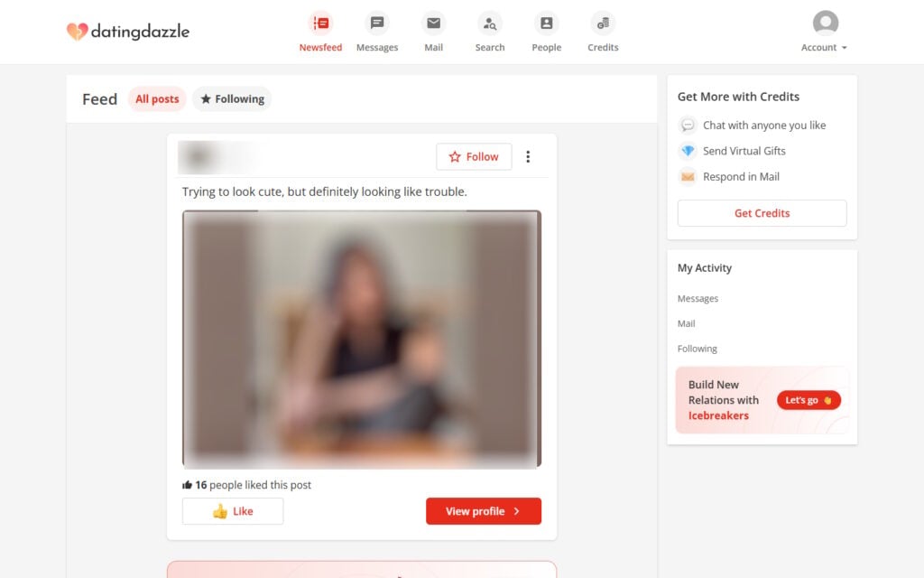Image resolution: width=924 pixels, height=578 pixels.
Task: Follow this post's author
Action: coord(474,157)
